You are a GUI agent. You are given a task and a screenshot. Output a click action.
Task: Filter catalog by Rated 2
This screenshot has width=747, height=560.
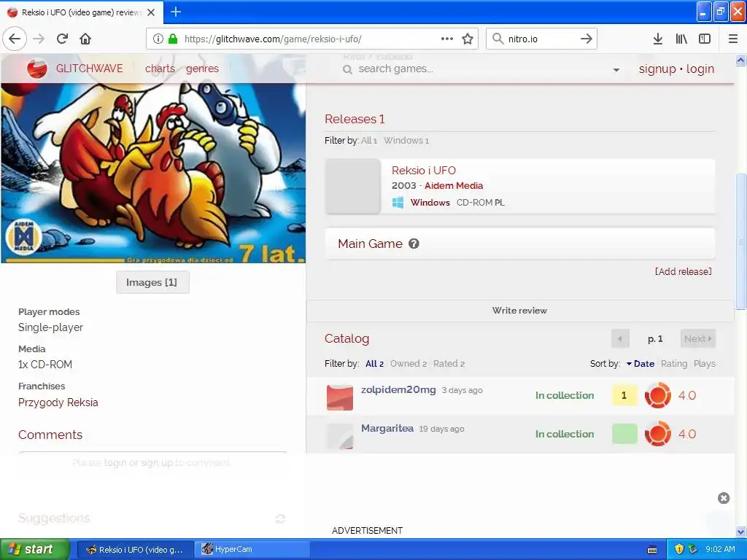pyautogui.click(x=449, y=364)
